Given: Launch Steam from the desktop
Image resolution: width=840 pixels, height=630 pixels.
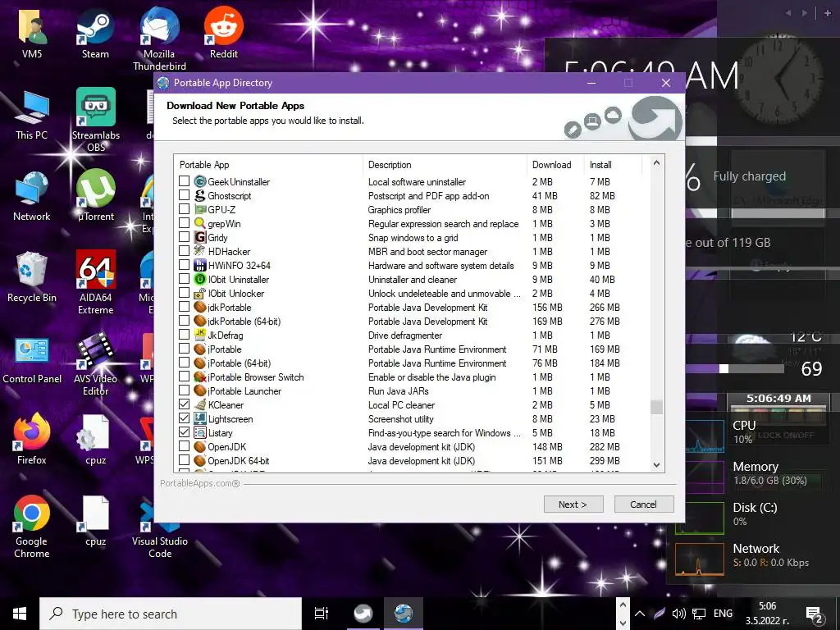Looking at the screenshot, I should pos(95,33).
